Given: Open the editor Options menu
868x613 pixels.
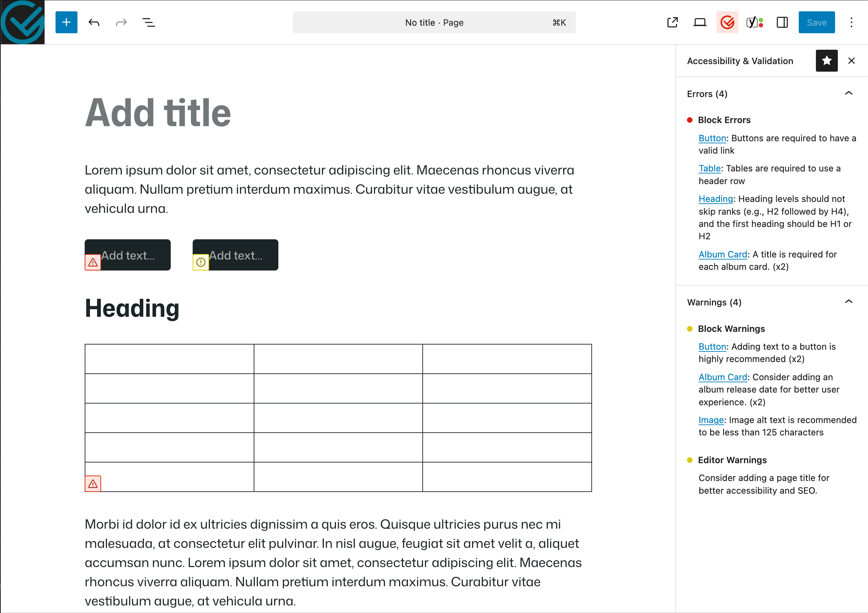Looking at the screenshot, I should 851,22.
